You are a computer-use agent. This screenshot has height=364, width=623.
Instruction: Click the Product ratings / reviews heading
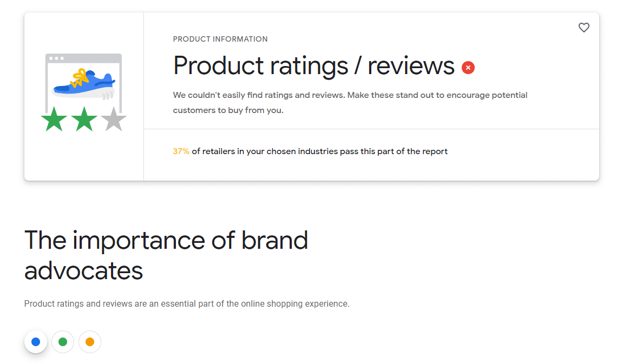(314, 66)
